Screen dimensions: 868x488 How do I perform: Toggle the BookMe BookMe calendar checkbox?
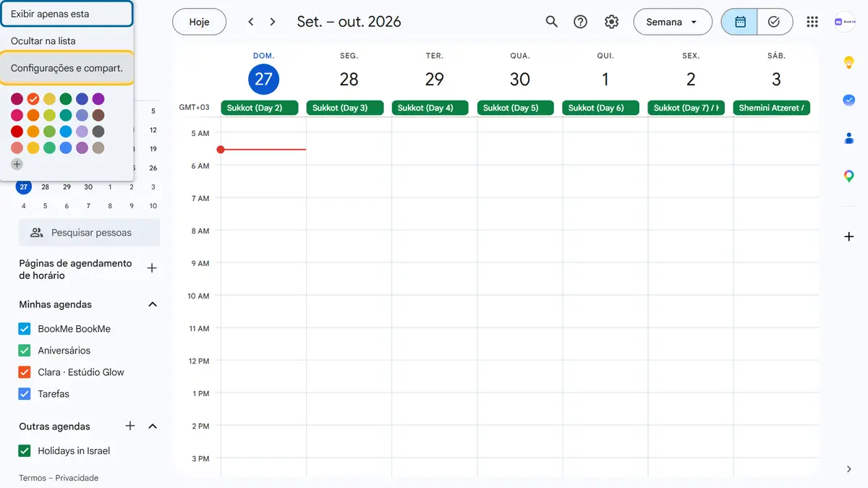(x=24, y=329)
